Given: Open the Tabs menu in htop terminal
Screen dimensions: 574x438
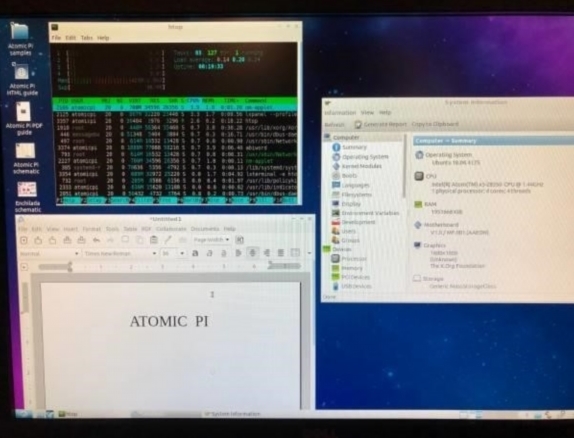Looking at the screenshot, I should tap(86, 38).
